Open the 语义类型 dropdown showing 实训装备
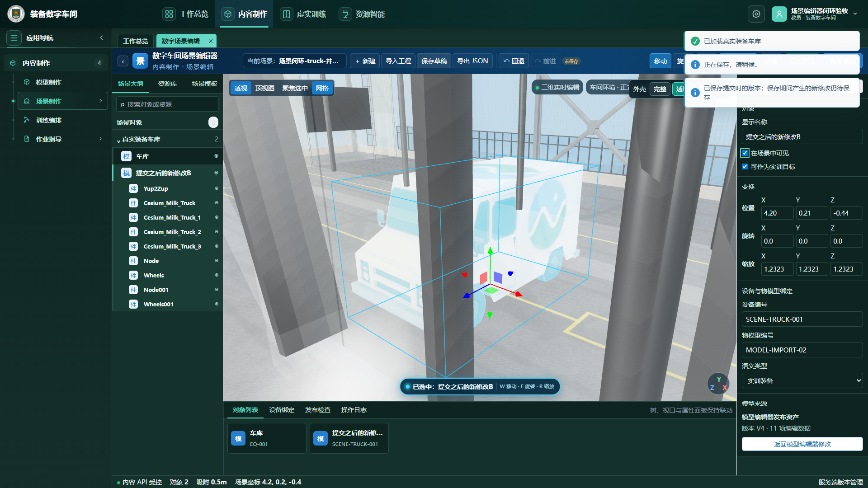868x488 pixels. (x=802, y=381)
